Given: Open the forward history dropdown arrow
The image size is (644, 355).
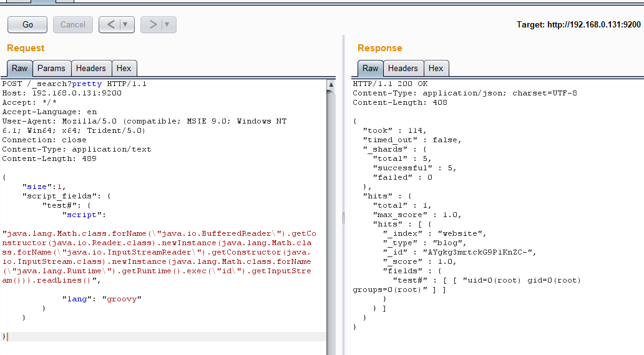Looking at the screenshot, I should coord(167,24).
